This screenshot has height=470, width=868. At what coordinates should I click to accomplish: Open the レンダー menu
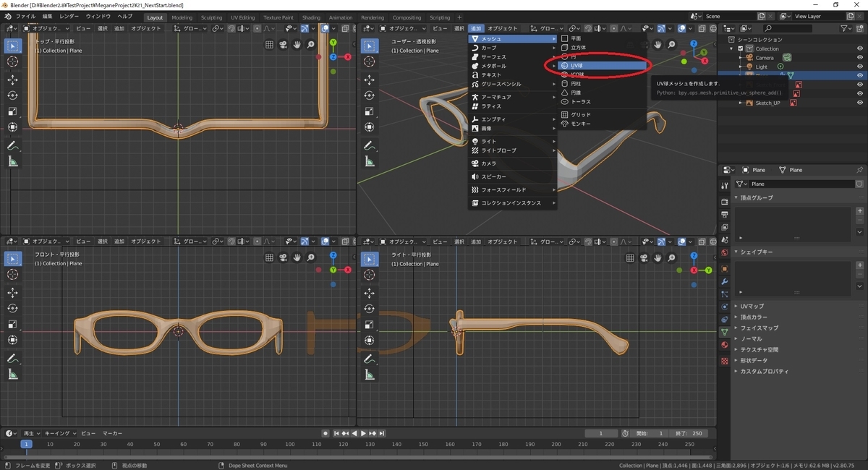(69, 16)
